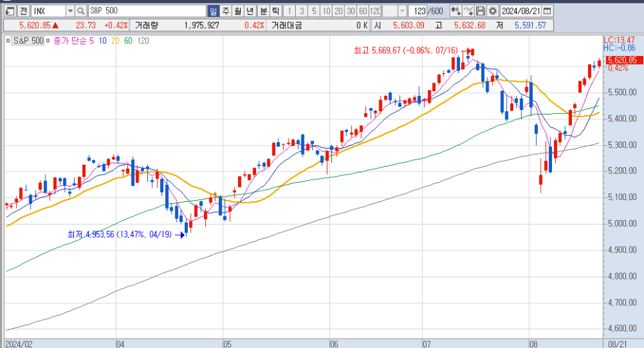Choose the 120 interval button
Viewport: 644px width, 348px height.
point(375,11)
